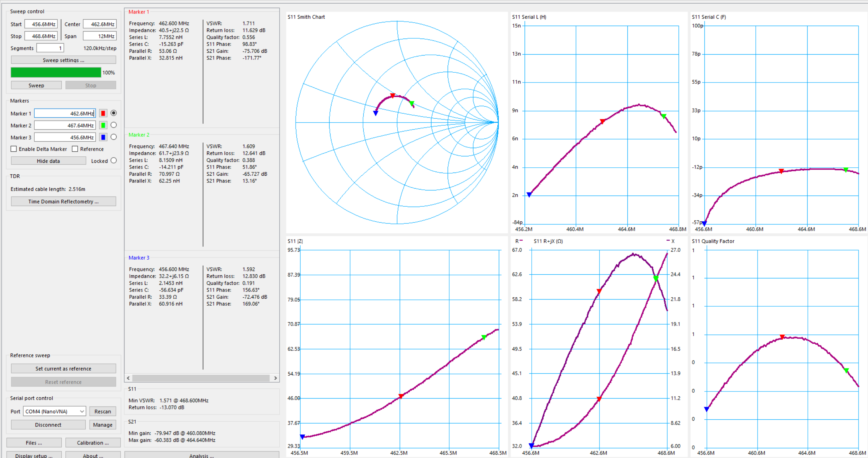
Task: Click the greyed Stop sweep button
Action: click(91, 85)
